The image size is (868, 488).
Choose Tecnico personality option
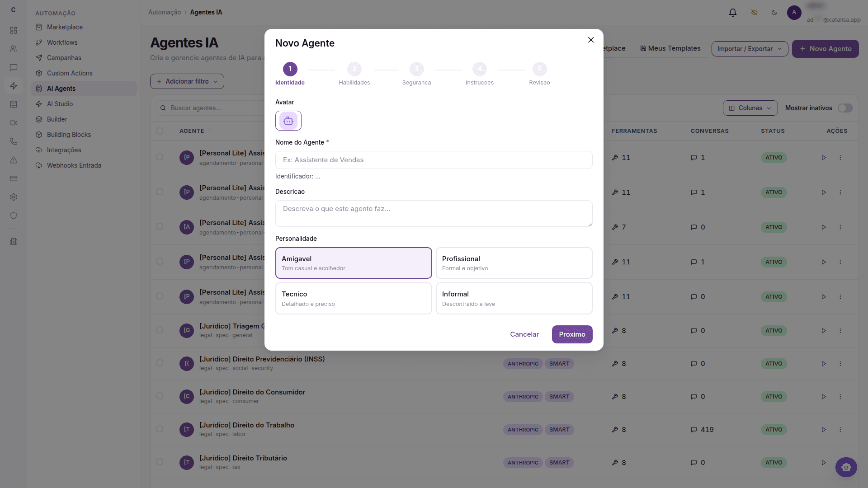pyautogui.click(x=354, y=298)
